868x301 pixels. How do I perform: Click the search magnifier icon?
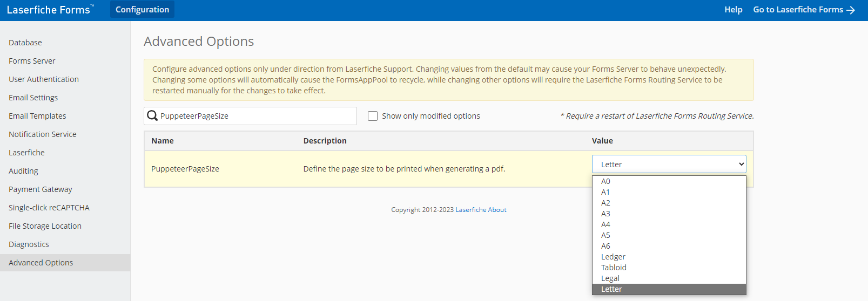152,116
